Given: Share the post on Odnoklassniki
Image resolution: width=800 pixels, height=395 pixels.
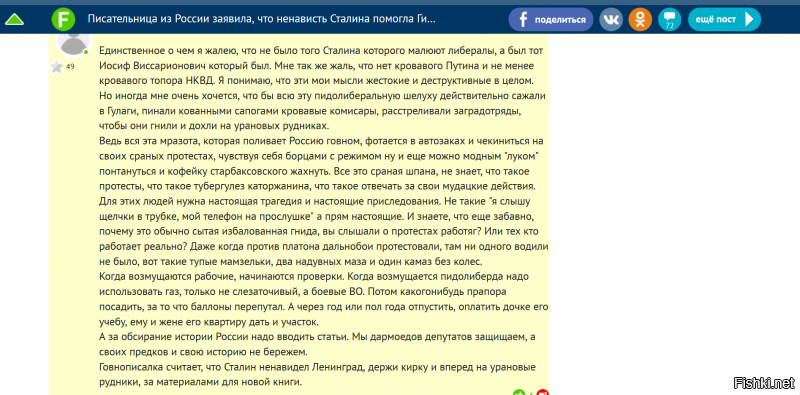Looking at the screenshot, I should point(640,19).
